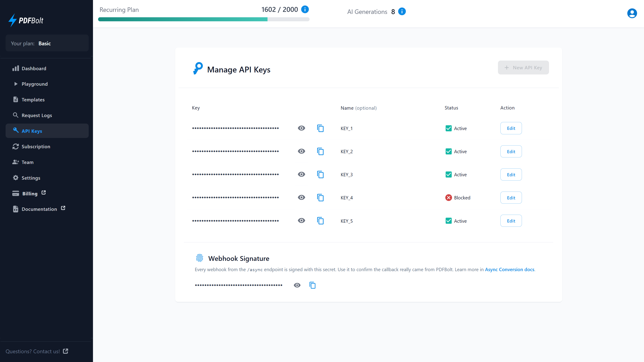Open the AI Generations info tooltip
The image size is (644, 362).
click(x=402, y=11)
